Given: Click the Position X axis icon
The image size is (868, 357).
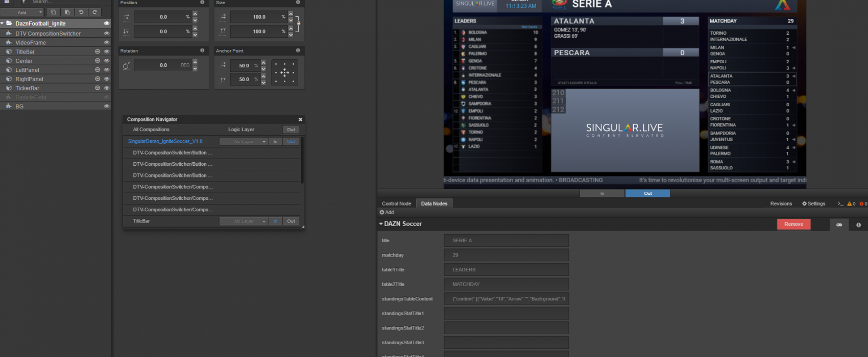Looking at the screenshot, I should (127, 17).
